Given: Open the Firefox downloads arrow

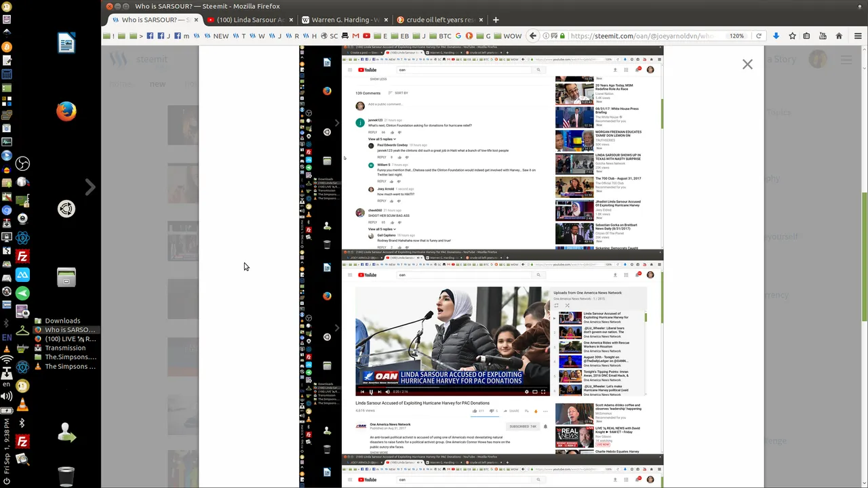Looking at the screenshot, I should [776, 36].
